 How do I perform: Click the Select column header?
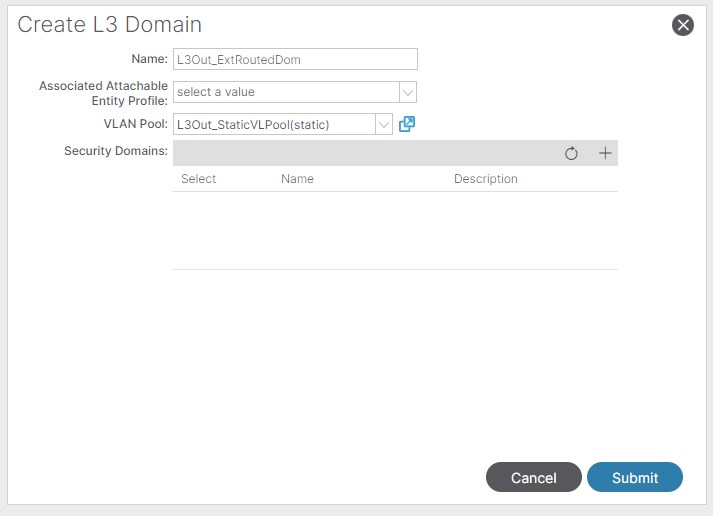(199, 179)
